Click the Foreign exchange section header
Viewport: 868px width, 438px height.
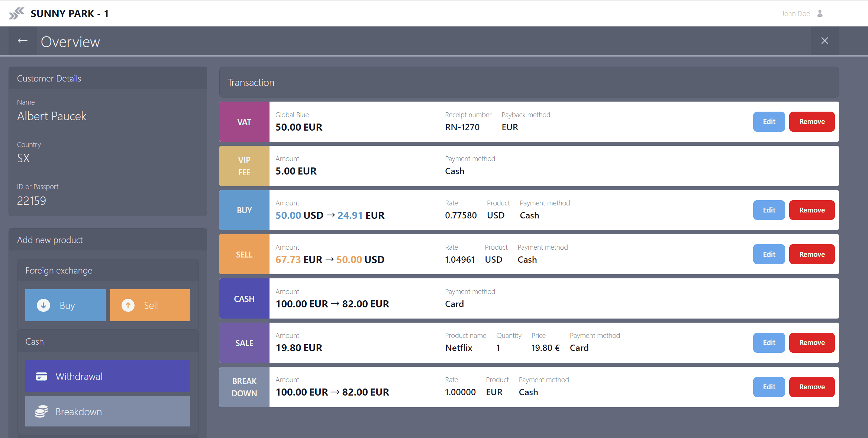[x=108, y=271]
